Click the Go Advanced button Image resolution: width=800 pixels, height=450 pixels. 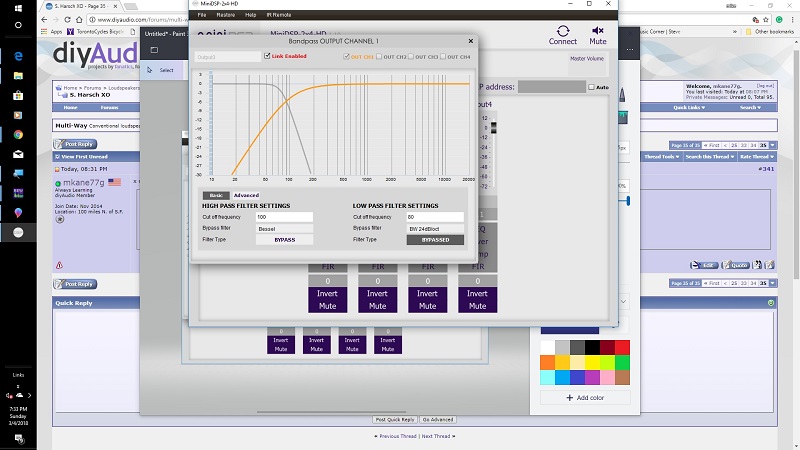coord(438,420)
